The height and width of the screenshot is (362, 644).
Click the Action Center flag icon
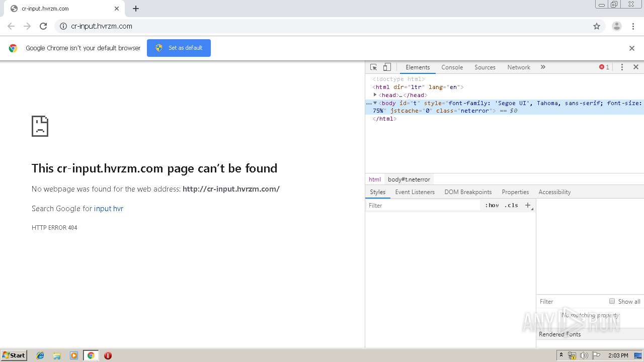pos(596,355)
